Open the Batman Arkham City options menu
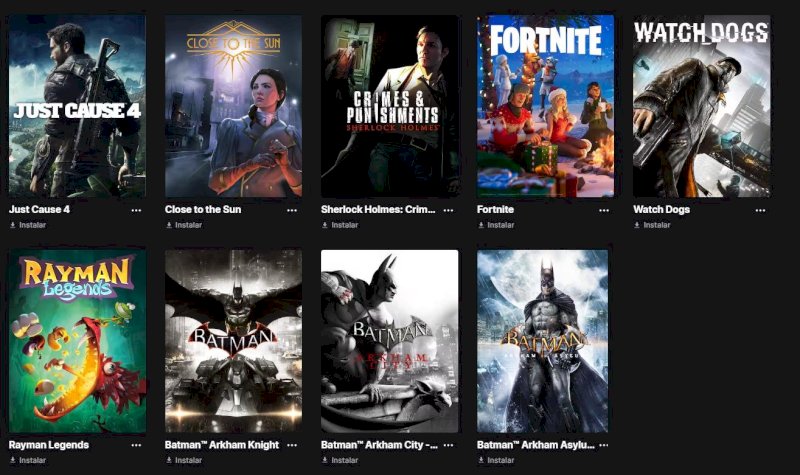Image resolution: width=800 pixels, height=475 pixels. tap(448, 445)
